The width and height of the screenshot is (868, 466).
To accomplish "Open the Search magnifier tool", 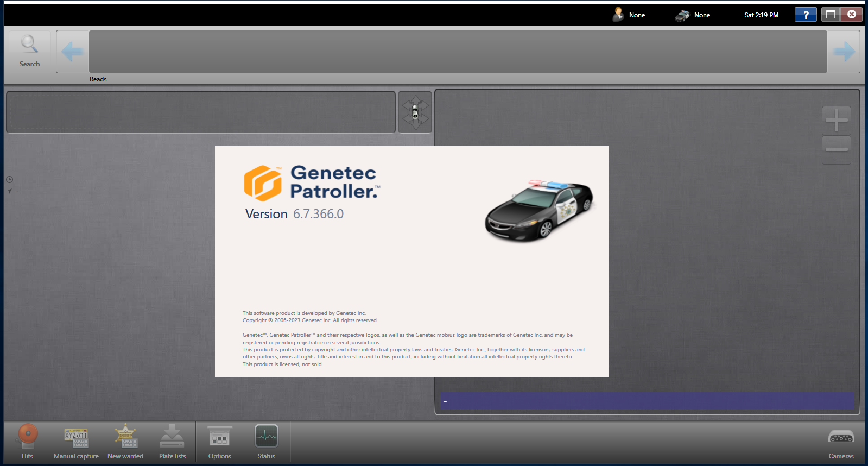I will tap(29, 51).
